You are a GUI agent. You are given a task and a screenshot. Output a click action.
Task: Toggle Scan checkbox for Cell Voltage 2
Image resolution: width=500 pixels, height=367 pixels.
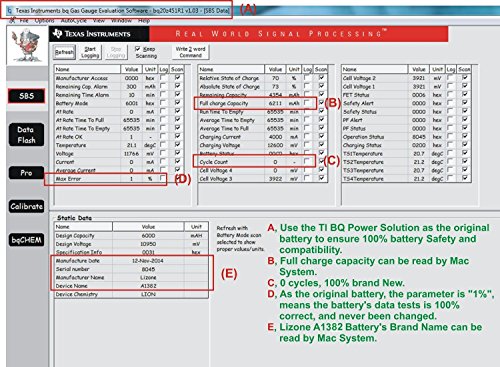465,77
